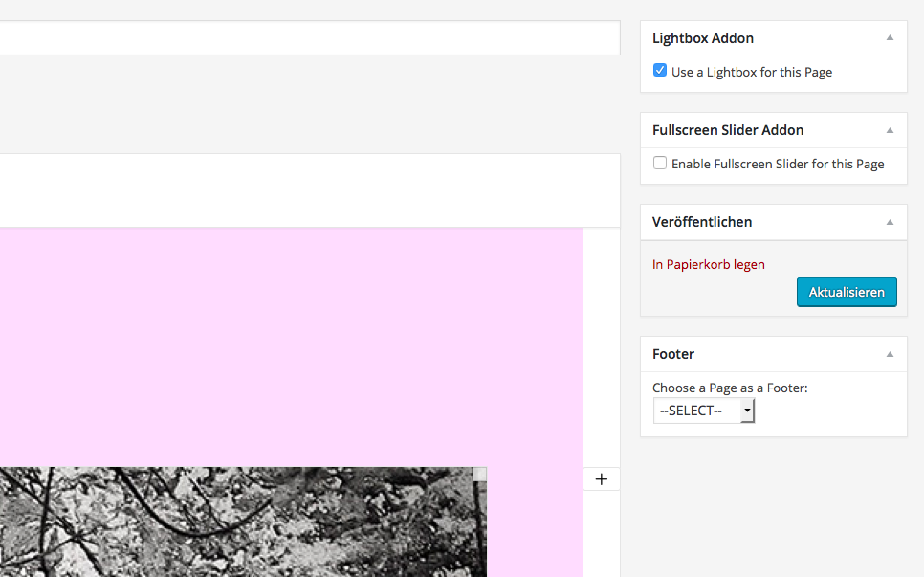Click the gray handle at image corner
The width and height of the screenshot is (924, 577).
[x=480, y=474]
